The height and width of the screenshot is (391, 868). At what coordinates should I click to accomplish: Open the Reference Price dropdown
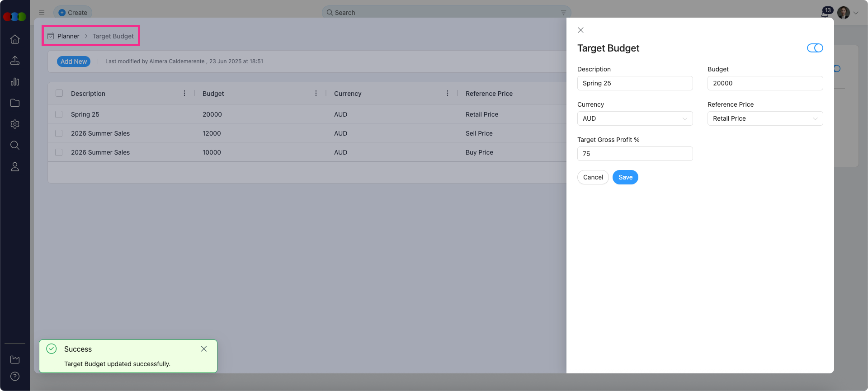765,118
